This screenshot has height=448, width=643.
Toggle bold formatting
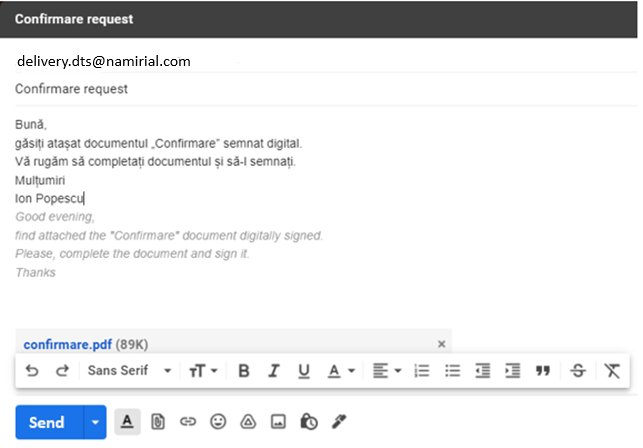click(x=244, y=370)
